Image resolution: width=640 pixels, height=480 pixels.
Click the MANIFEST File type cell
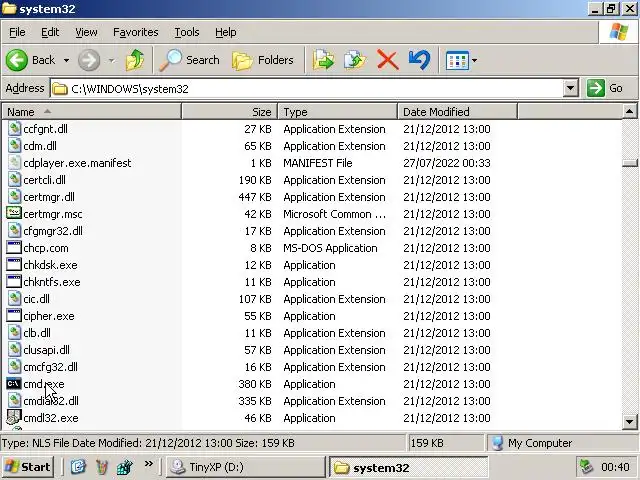point(318,163)
